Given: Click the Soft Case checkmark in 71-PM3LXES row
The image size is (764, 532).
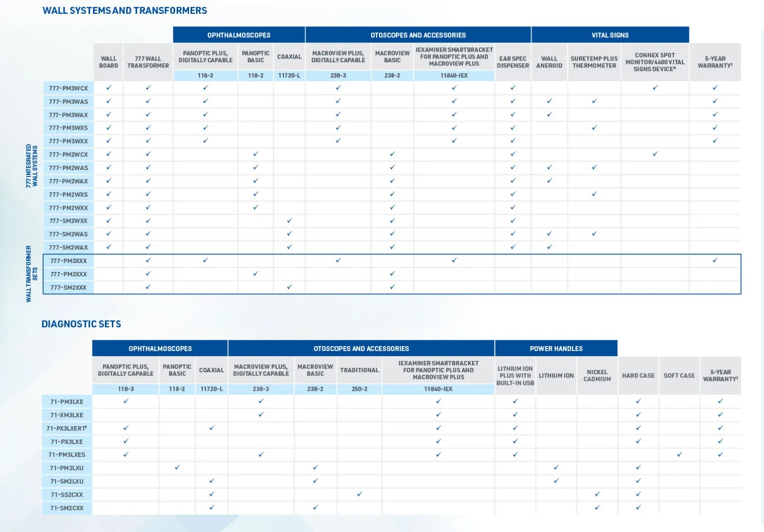Looking at the screenshot, I should pos(679,454).
